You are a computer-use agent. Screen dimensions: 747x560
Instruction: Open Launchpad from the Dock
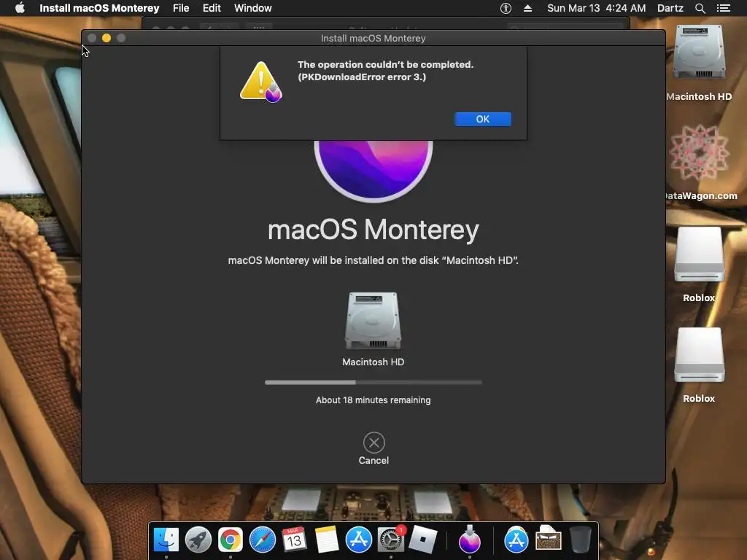point(198,540)
